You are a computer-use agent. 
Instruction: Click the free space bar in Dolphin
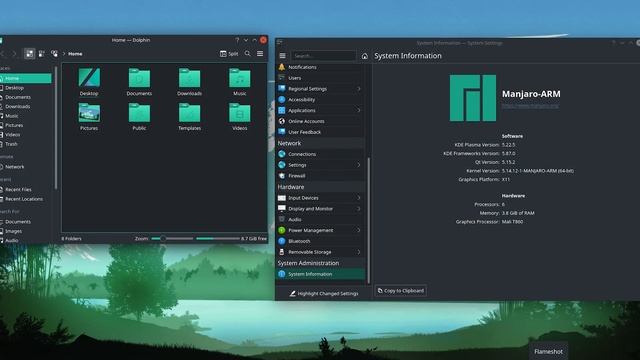coord(218,238)
